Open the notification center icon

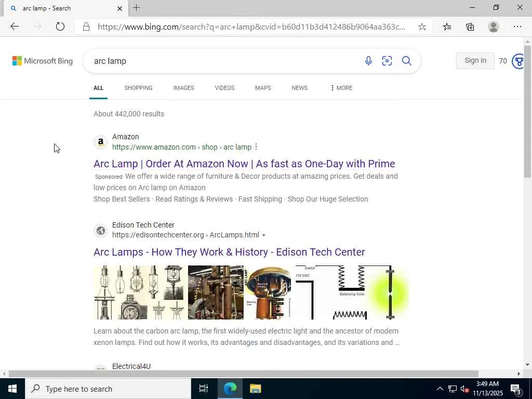pyautogui.click(x=516, y=389)
